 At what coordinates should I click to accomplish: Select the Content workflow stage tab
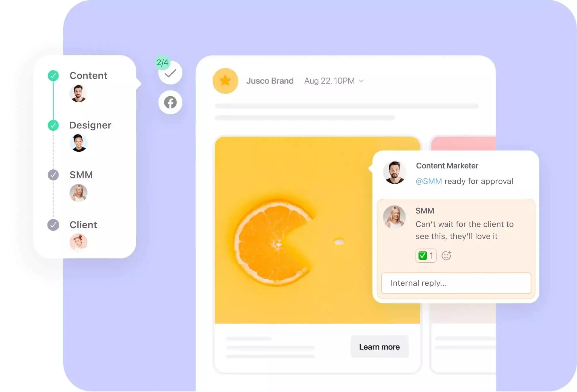point(88,75)
